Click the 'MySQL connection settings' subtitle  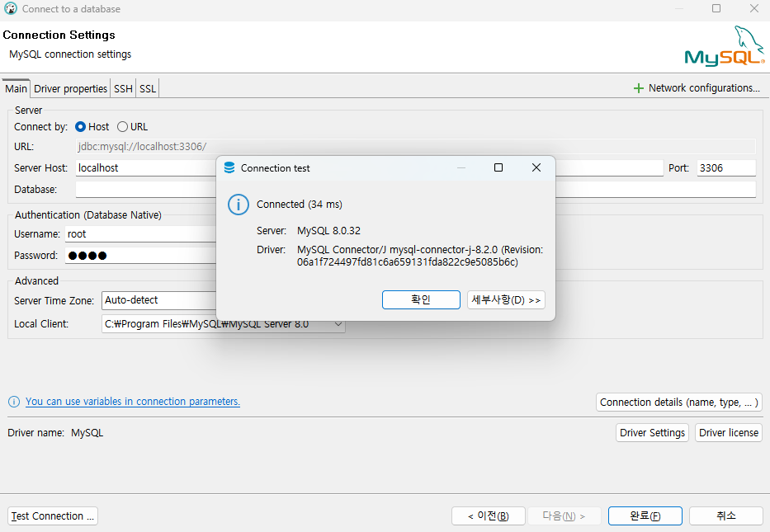(70, 54)
